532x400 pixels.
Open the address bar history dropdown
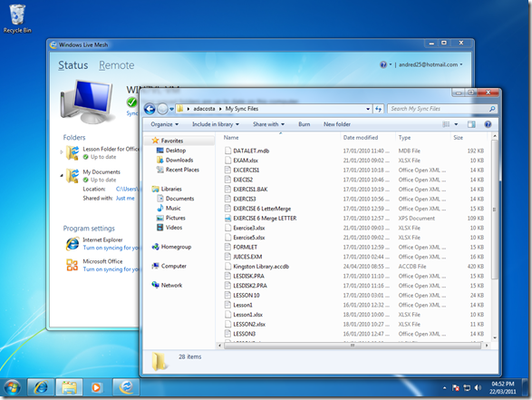tap(368, 109)
